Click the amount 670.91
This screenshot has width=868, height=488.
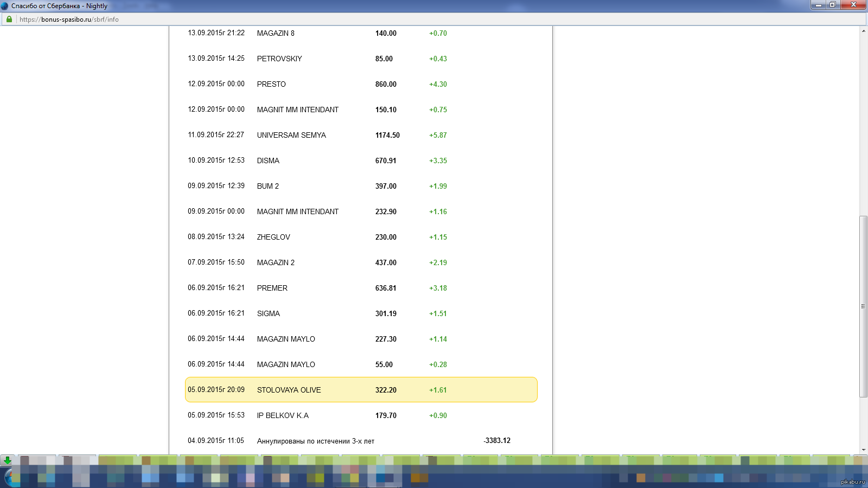click(x=386, y=160)
